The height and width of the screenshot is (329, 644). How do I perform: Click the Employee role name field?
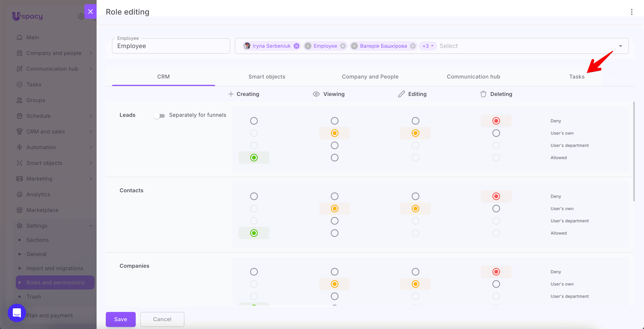click(x=171, y=46)
